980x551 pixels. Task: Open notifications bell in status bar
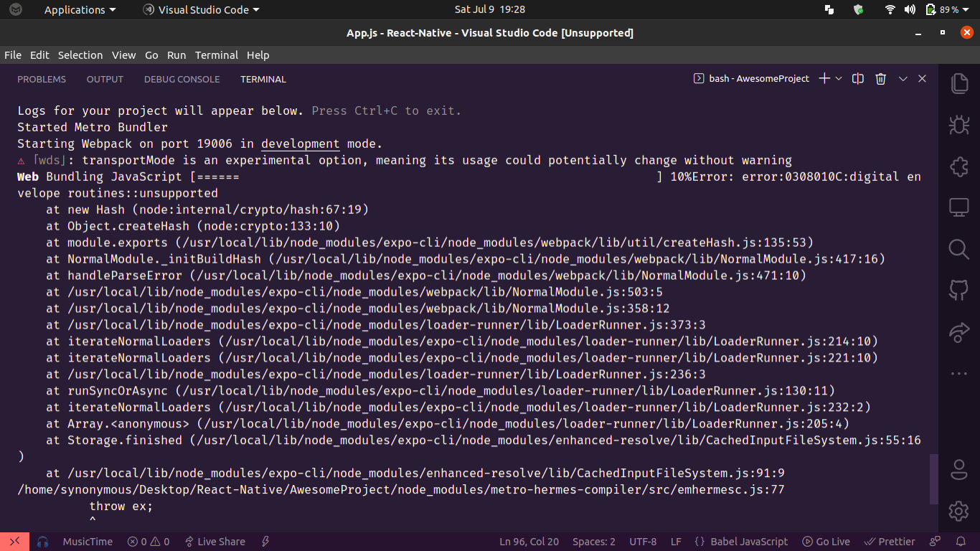coord(961,542)
